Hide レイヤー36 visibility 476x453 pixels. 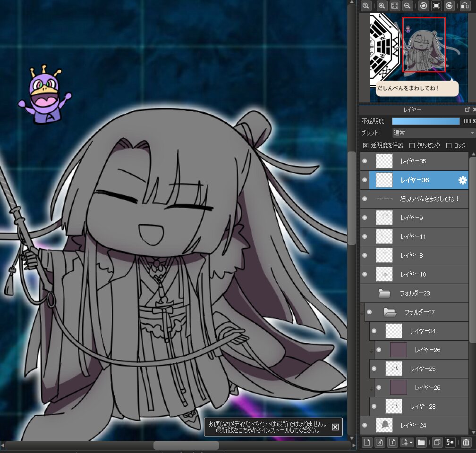pos(365,180)
